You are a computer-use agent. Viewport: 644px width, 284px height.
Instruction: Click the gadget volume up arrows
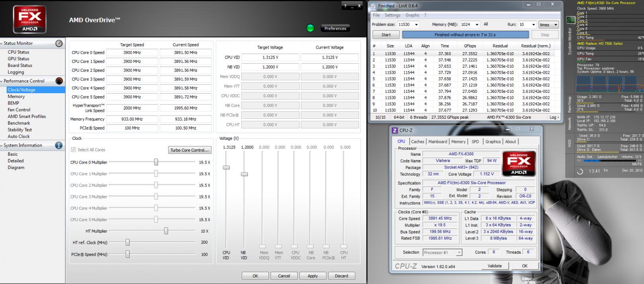(x=640, y=161)
